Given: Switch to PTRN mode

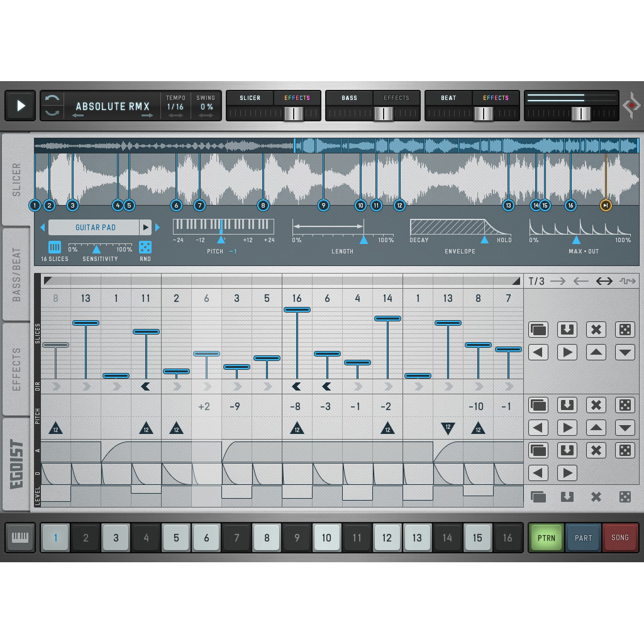Looking at the screenshot, I should 546,538.
